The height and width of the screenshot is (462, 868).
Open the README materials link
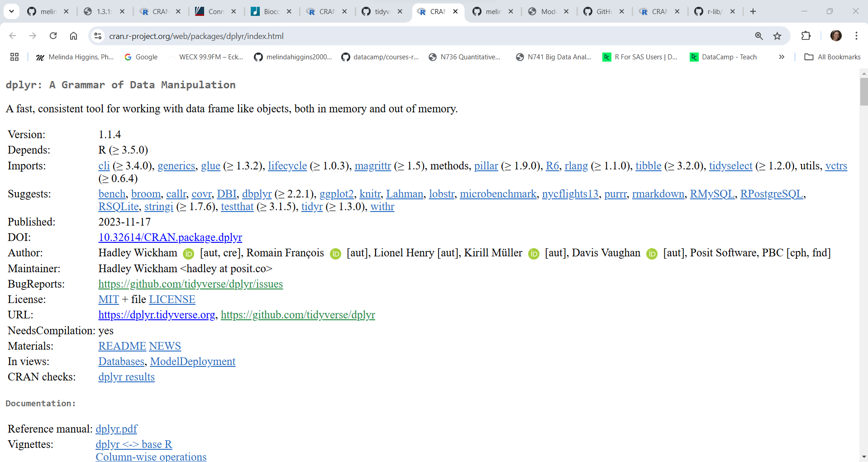click(122, 346)
